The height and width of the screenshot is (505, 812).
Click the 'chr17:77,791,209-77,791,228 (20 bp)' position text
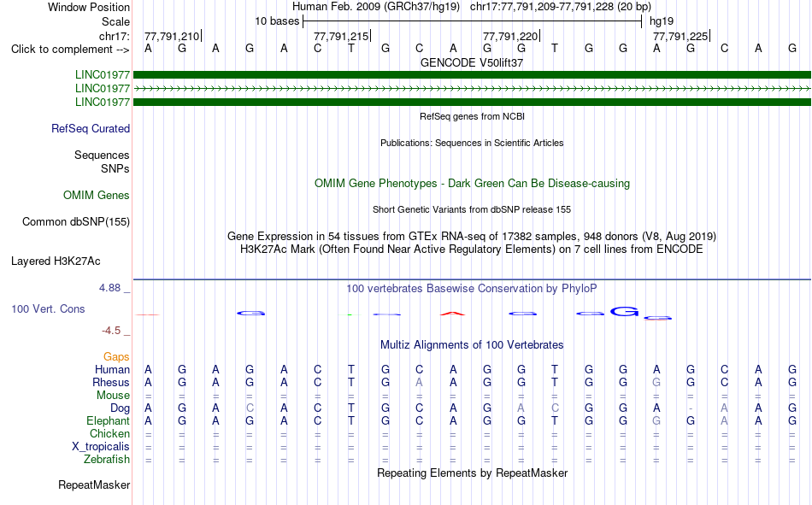pyautogui.click(x=561, y=7)
